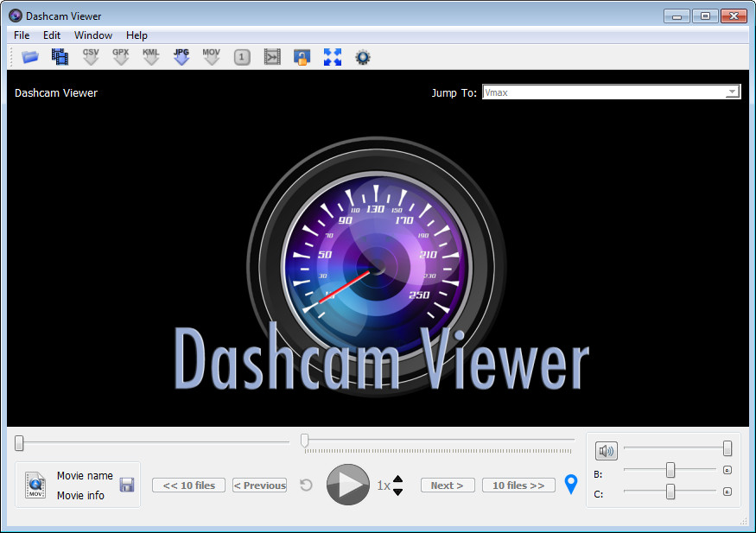Open Dashcam Viewer settings gear
The width and height of the screenshot is (756, 533).
(363, 56)
